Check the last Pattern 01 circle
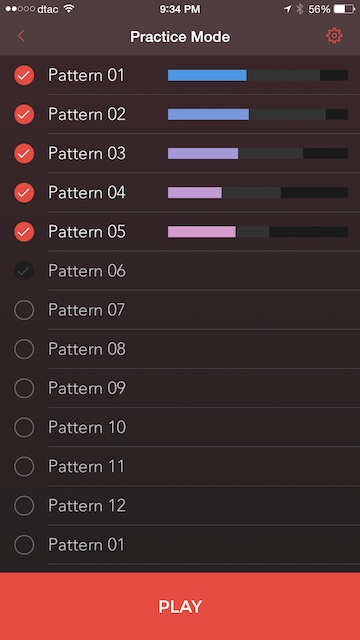The height and width of the screenshot is (640, 360). click(x=24, y=544)
